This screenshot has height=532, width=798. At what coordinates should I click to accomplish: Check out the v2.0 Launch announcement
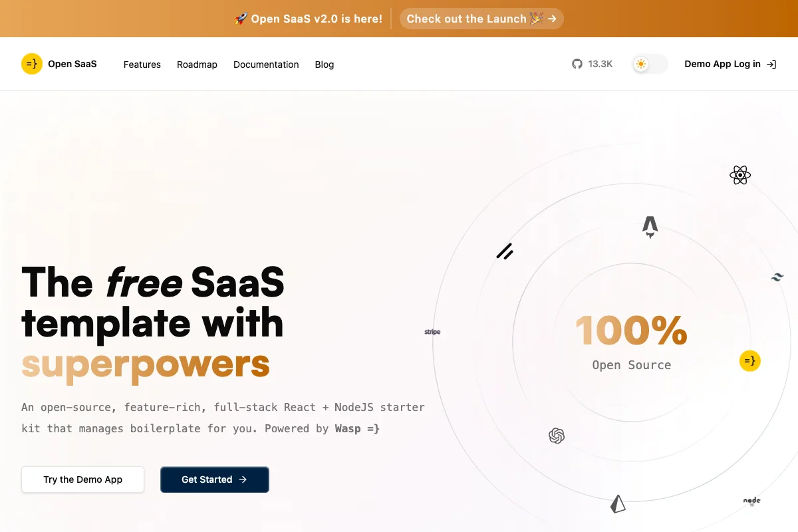[481, 19]
